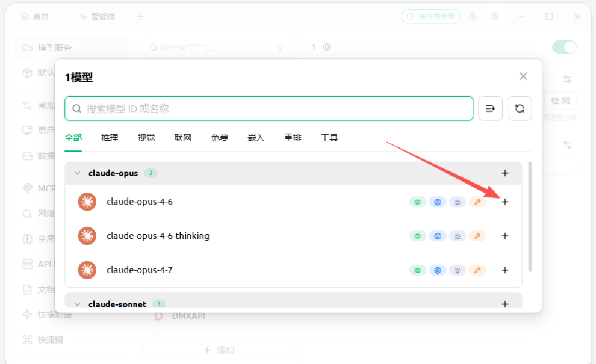Switch to the 免费 tab
Image resolution: width=596 pixels, height=364 pixels.
(x=219, y=138)
